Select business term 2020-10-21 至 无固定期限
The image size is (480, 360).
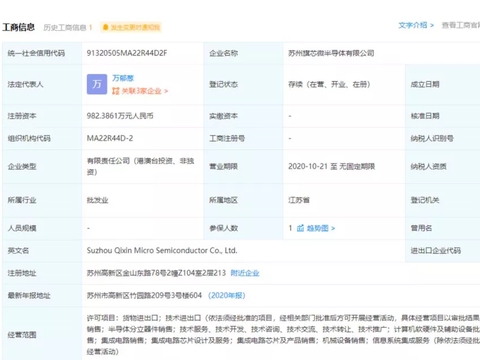pyautogui.click(x=331, y=166)
